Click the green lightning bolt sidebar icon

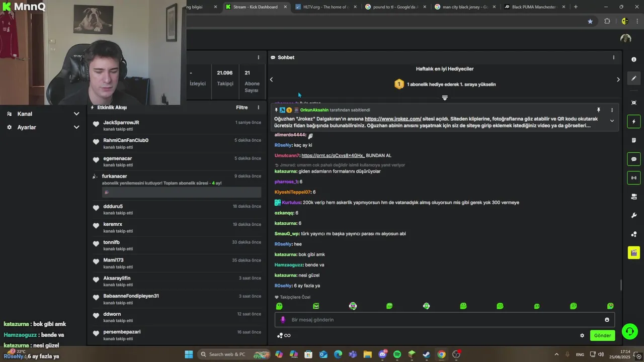(633, 121)
